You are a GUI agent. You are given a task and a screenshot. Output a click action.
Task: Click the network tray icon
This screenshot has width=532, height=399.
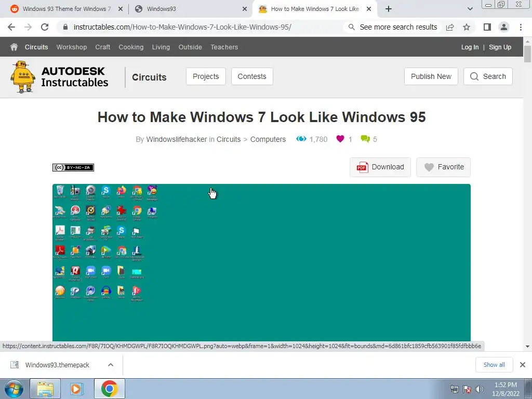(454, 389)
